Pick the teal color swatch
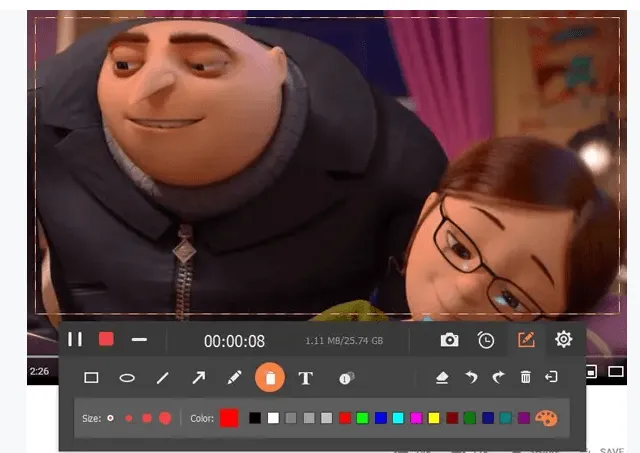 tap(505, 418)
